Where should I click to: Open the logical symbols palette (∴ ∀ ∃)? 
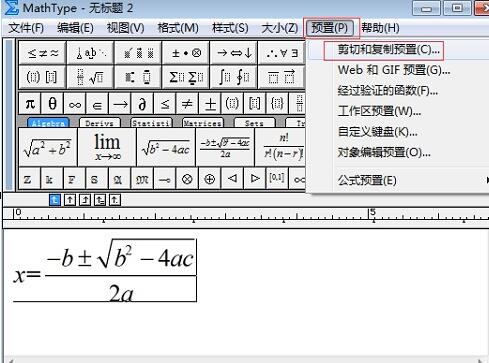pyautogui.click(x=282, y=53)
